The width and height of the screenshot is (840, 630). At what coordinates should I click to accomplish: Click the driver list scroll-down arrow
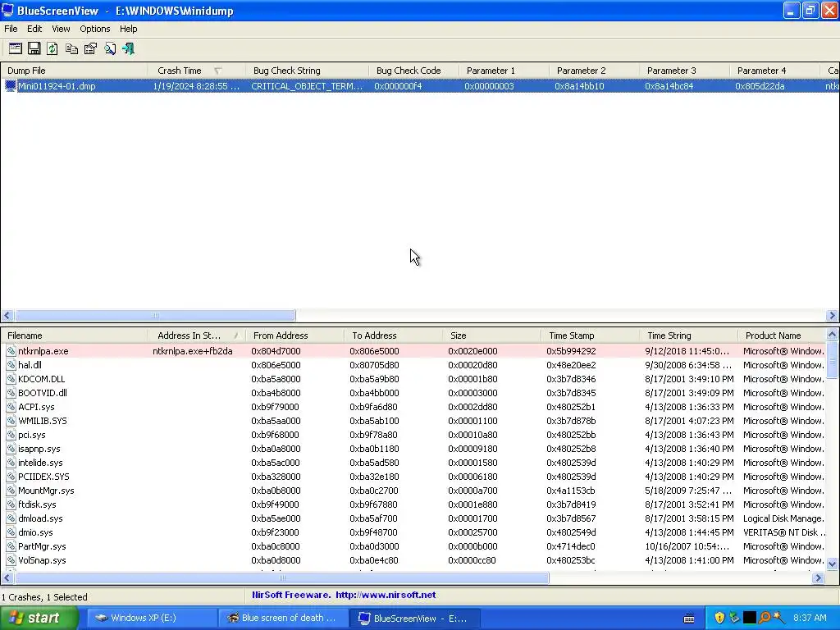[832, 564]
